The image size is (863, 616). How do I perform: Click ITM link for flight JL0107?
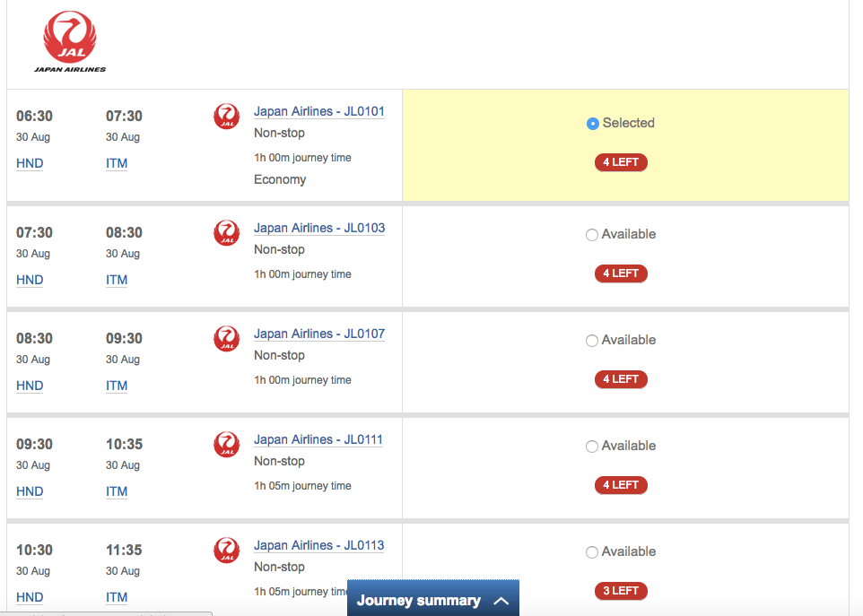coord(117,386)
